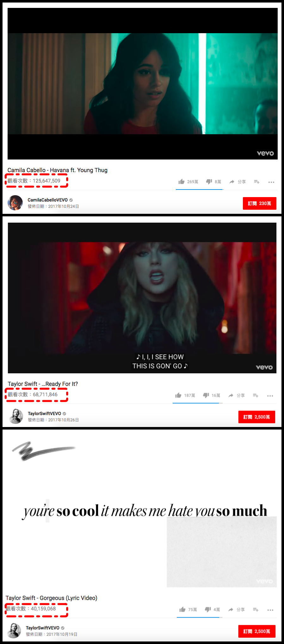Screen dimensions: 284x644
Task: Add Havana video to a playlist
Action: [257, 182]
